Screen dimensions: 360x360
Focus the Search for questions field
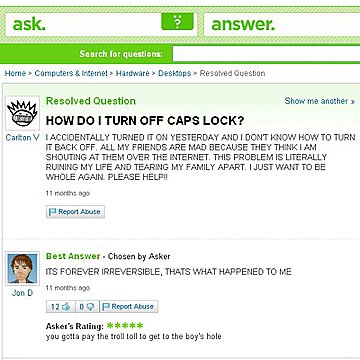tap(266, 54)
